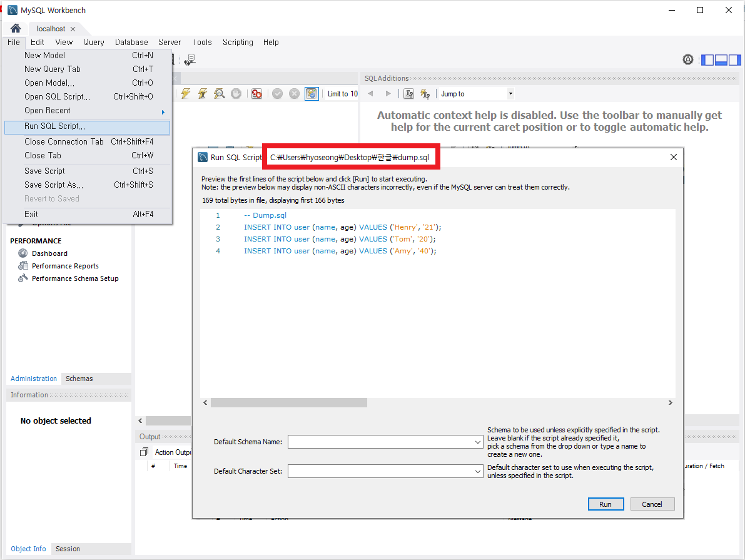The height and width of the screenshot is (560, 745).
Task: Execute statement under cursor icon
Action: 203,94
